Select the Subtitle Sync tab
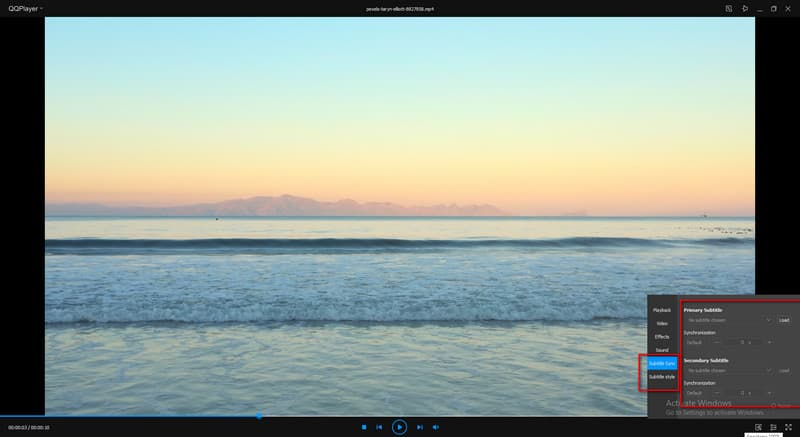The width and height of the screenshot is (800, 437). click(662, 364)
